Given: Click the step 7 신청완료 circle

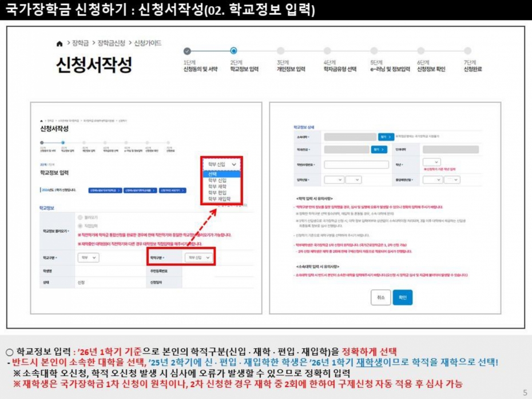Looking at the screenshot, I should tap(468, 51).
